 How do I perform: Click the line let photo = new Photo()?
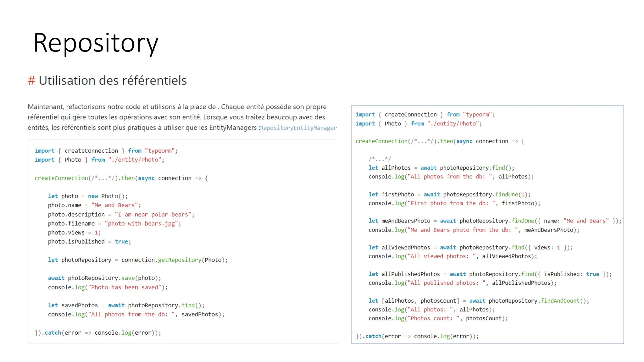click(x=88, y=196)
